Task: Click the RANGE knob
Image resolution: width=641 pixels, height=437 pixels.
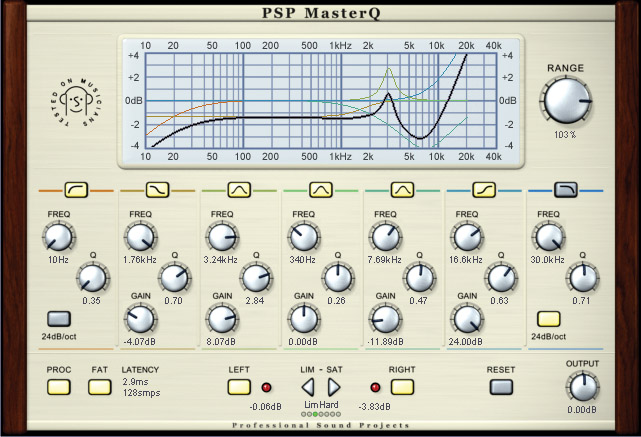Action: click(565, 101)
